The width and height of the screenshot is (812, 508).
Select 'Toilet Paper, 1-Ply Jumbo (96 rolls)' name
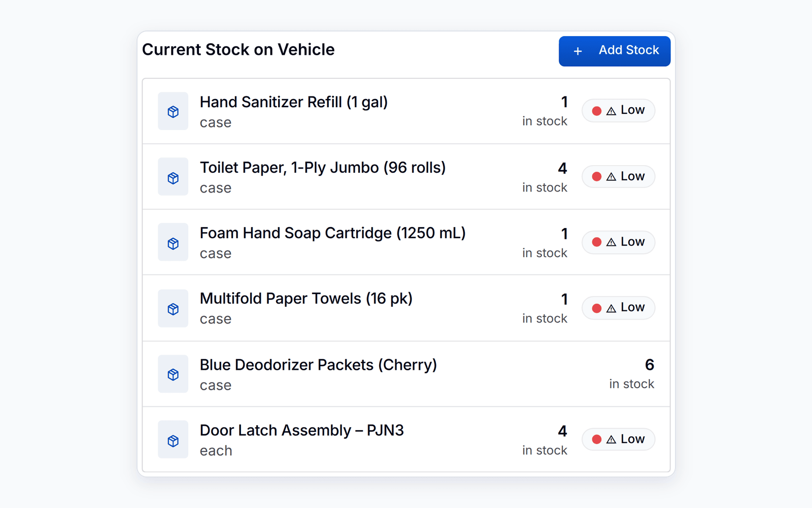pyautogui.click(x=323, y=168)
